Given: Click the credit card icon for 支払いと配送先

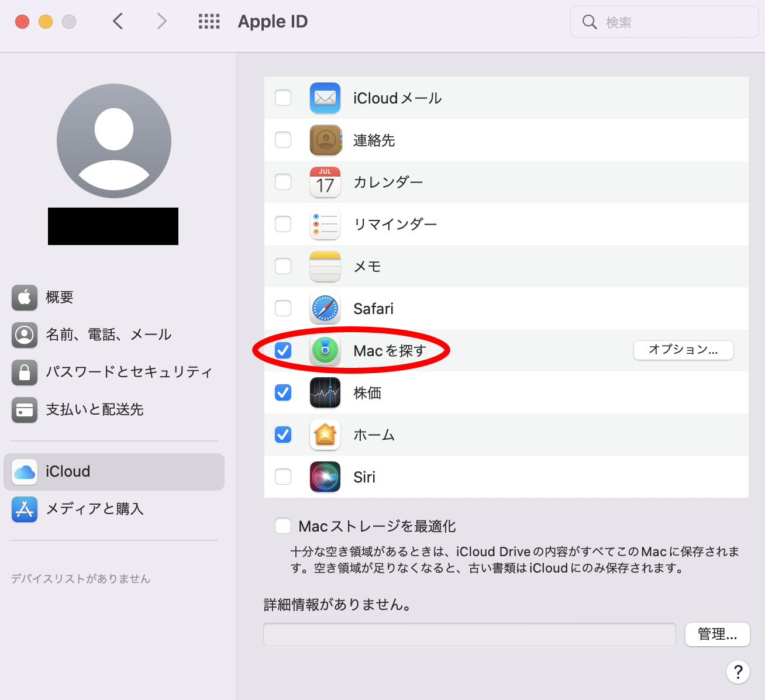Looking at the screenshot, I should click(x=25, y=410).
